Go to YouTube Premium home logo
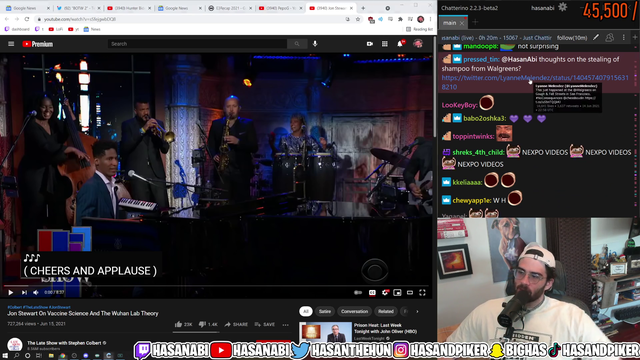This screenshot has height=360, width=640. point(38,44)
